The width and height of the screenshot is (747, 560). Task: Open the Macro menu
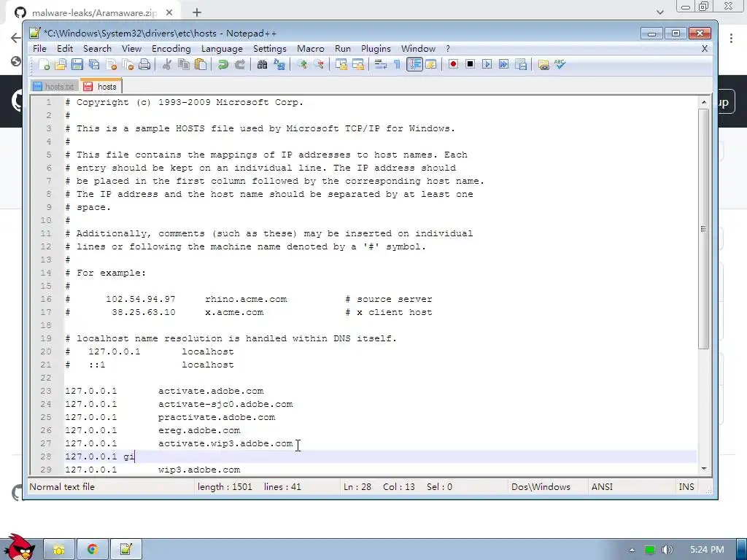[x=311, y=49]
